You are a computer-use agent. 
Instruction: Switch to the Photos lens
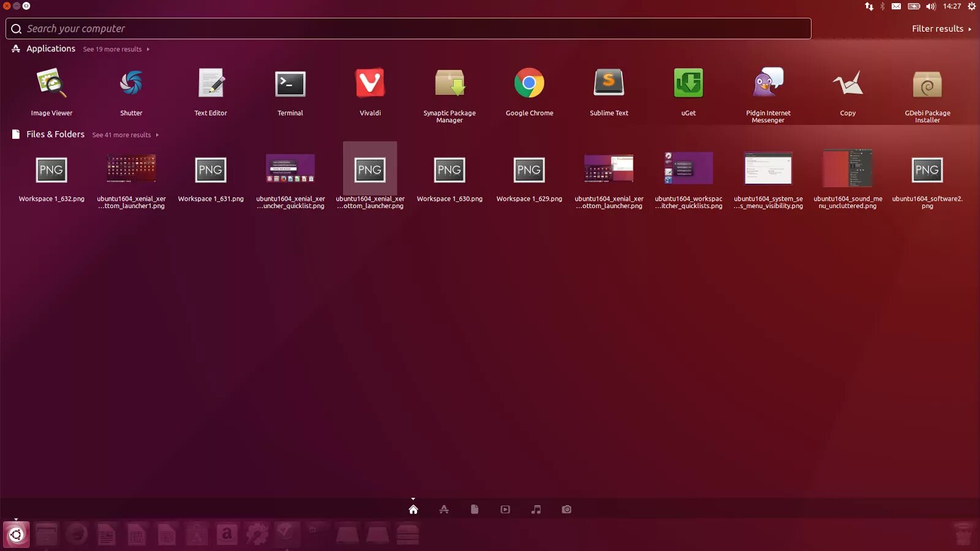click(567, 509)
